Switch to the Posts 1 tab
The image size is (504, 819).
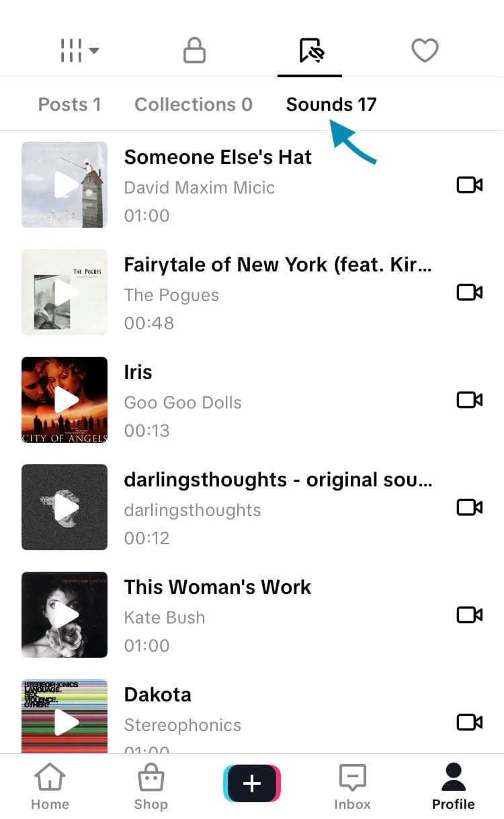coord(69,105)
